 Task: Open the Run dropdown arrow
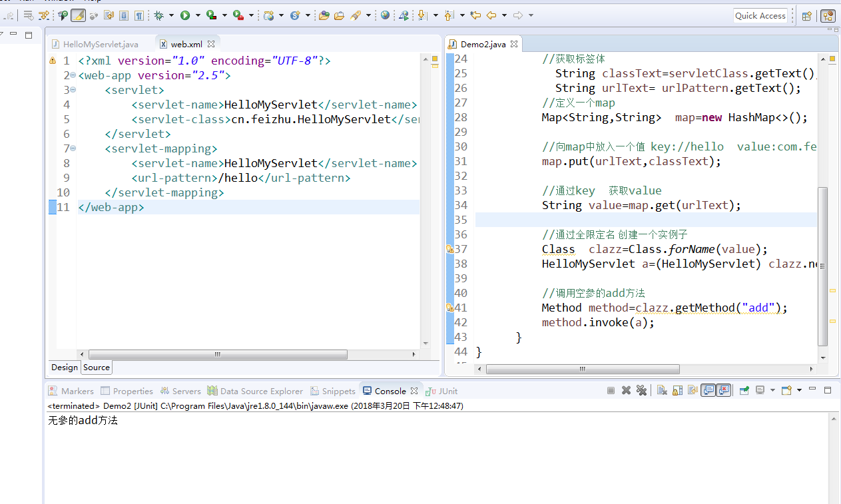[198, 15]
